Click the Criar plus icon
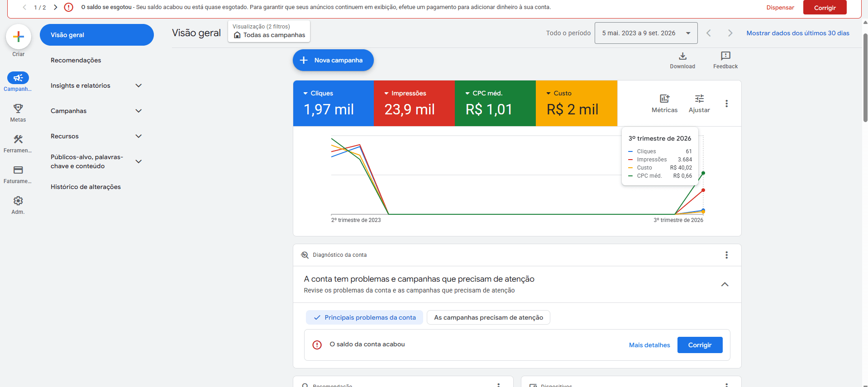 coord(19,37)
